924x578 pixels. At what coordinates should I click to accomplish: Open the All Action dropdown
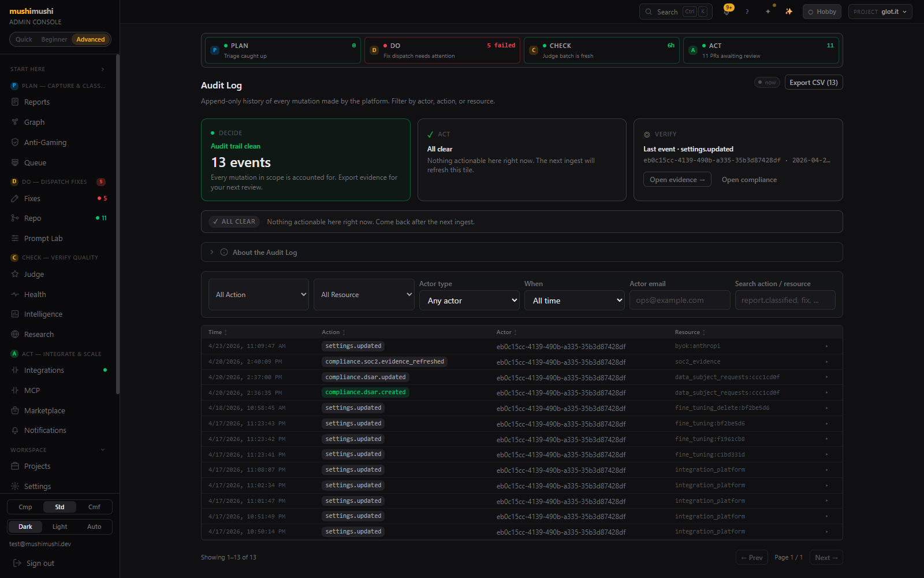[259, 295]
